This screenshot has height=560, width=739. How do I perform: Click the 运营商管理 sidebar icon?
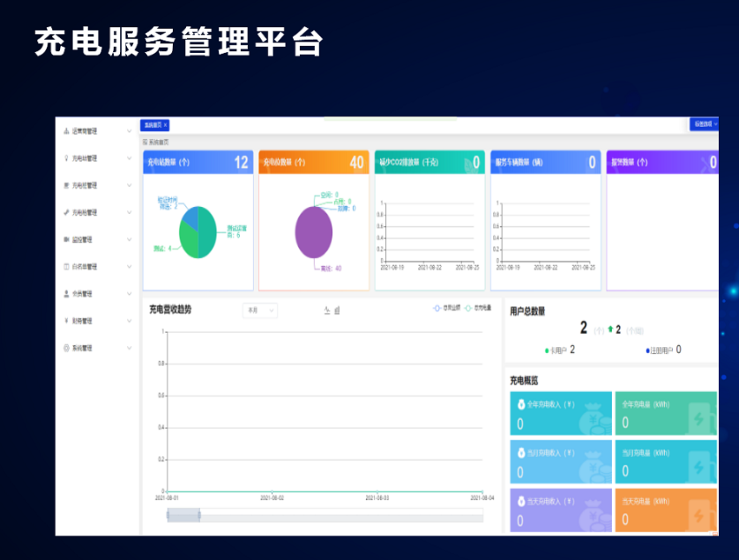coord(66,131)
